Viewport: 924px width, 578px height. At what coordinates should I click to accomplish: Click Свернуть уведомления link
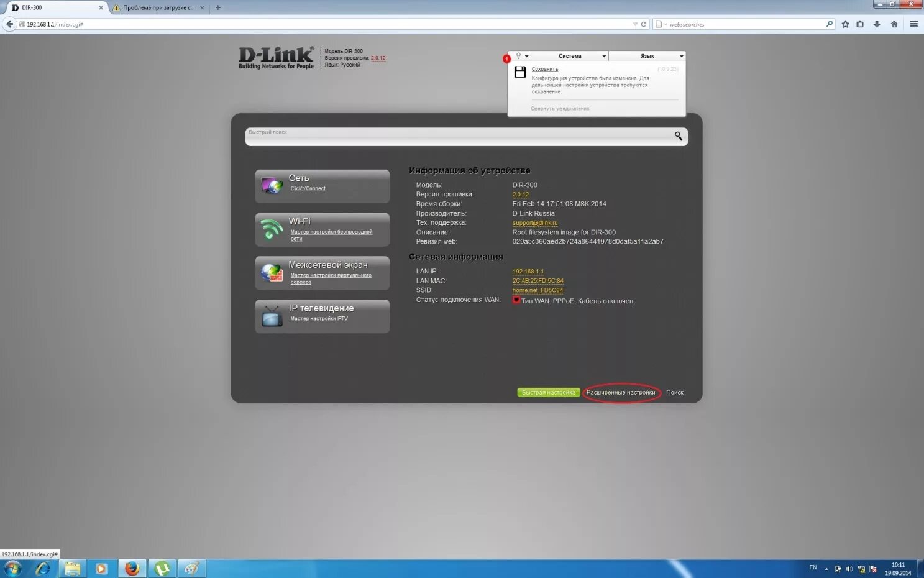[x=560, y=108]
